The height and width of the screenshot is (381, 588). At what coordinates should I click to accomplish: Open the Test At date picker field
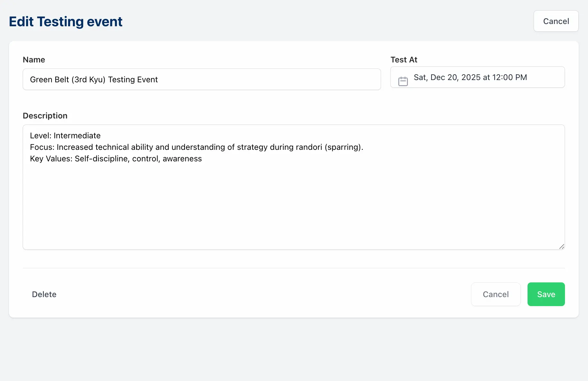[477, 77]
